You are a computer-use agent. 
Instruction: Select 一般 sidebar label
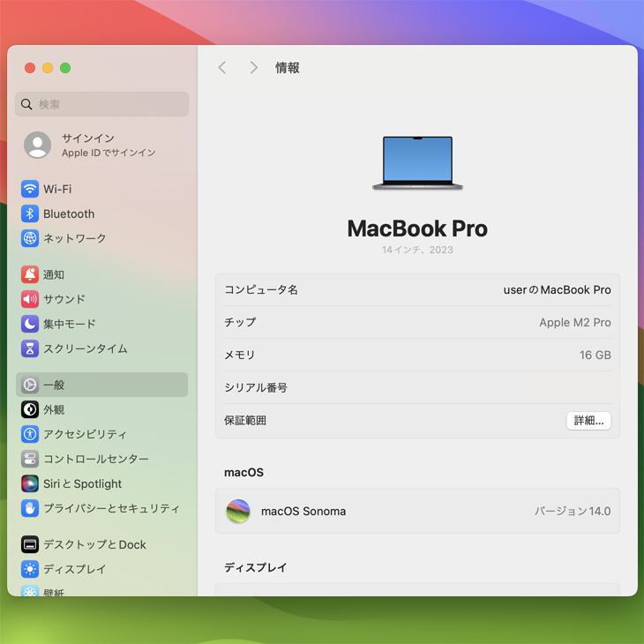click(54, 385)
